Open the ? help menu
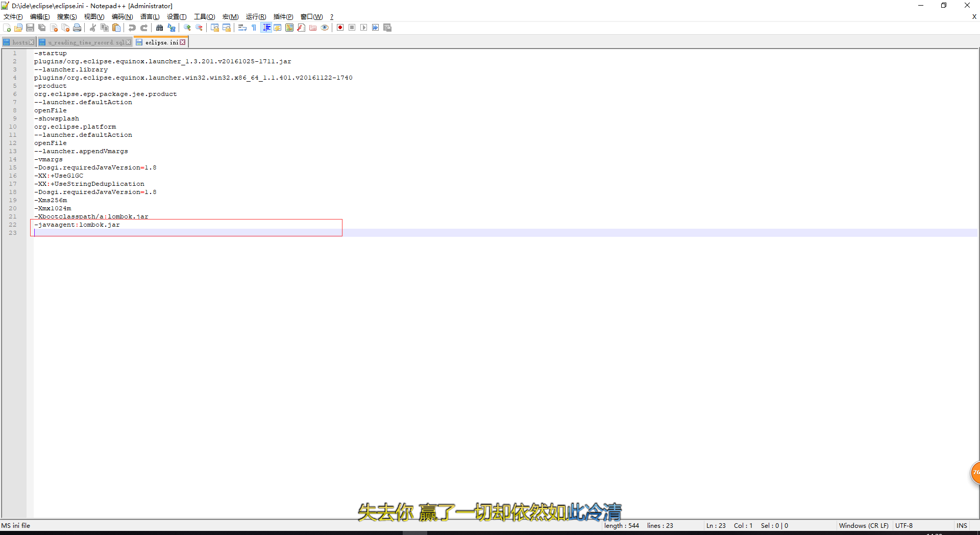The height and width of the screenshot is (535, 980). point(332,17)
